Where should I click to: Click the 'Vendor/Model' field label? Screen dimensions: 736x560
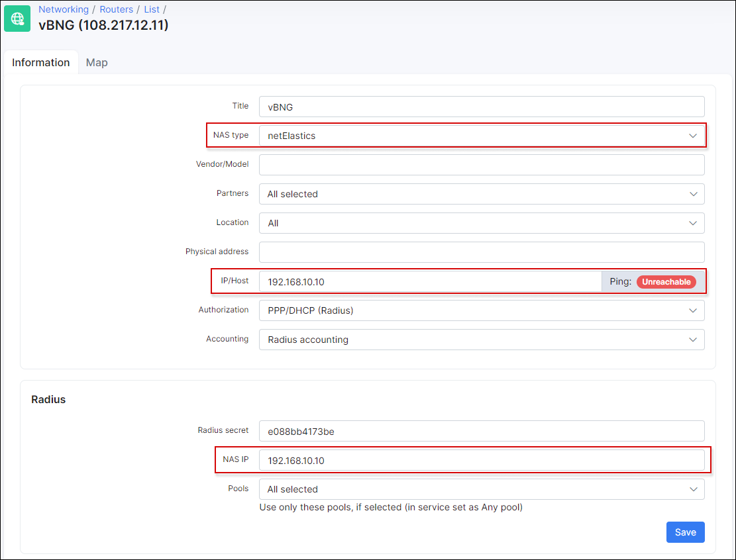223,164
